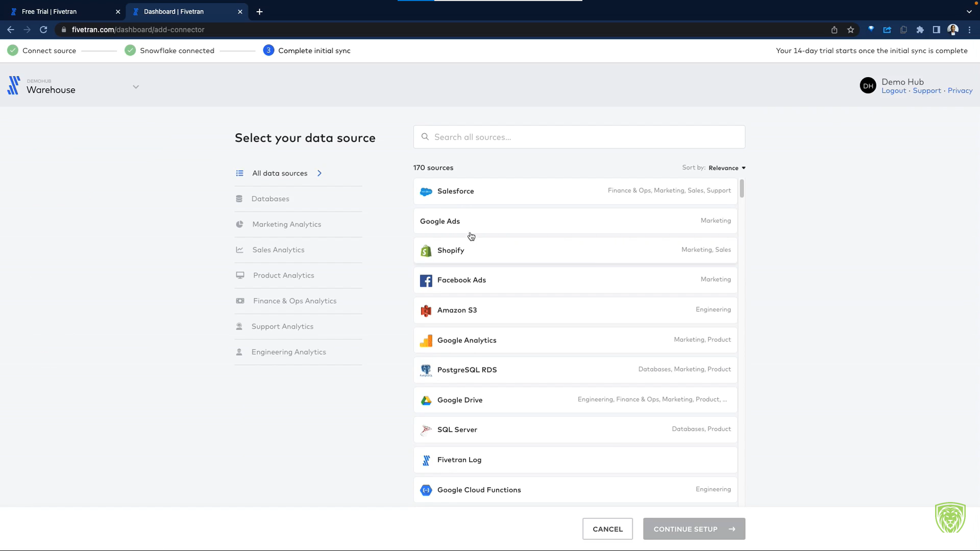Click the Support Analytics person icon

click(239, 327)
